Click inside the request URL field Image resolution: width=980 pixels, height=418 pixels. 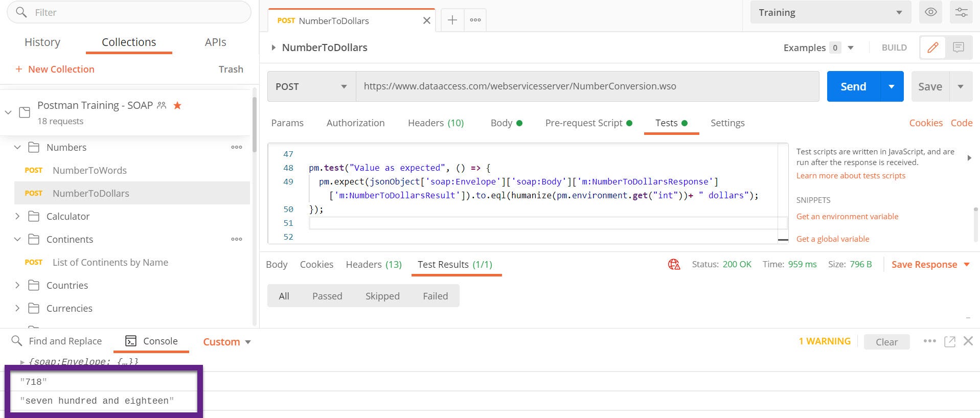587,86
